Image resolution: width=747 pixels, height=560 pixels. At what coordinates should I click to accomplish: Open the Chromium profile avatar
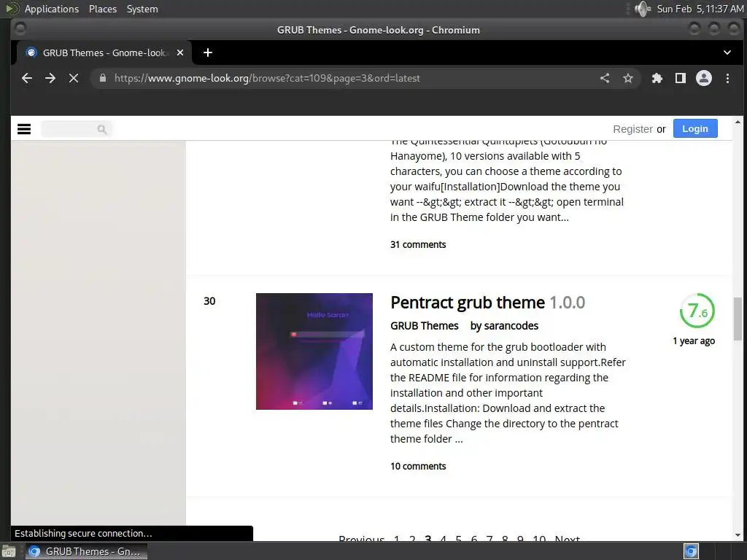(x=704, y=78)
